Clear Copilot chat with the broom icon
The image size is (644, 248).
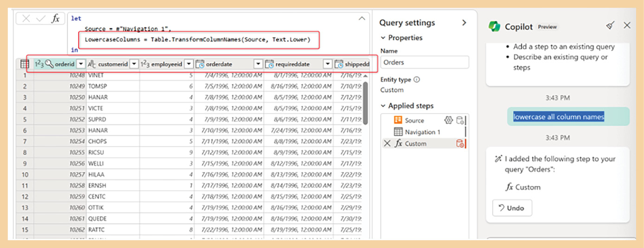pyautogui.click(x=610, y=26)
